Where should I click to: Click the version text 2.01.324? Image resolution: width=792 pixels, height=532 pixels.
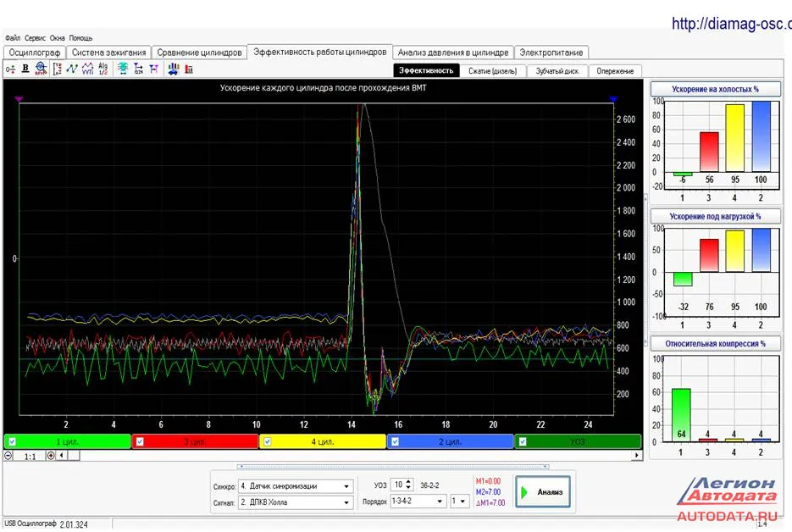(74, 525)
